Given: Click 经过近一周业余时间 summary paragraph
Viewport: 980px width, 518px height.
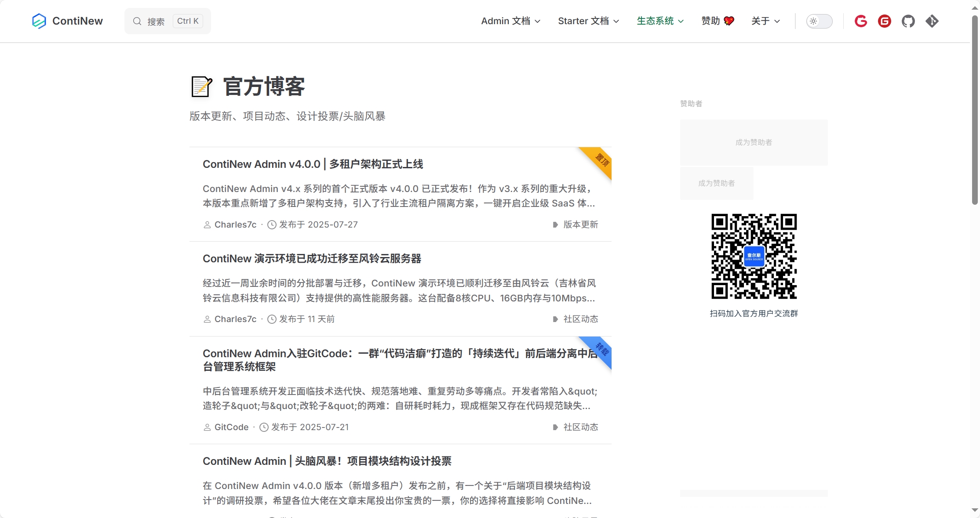Looking at the screenshot, I should click(x=399, y=291).
